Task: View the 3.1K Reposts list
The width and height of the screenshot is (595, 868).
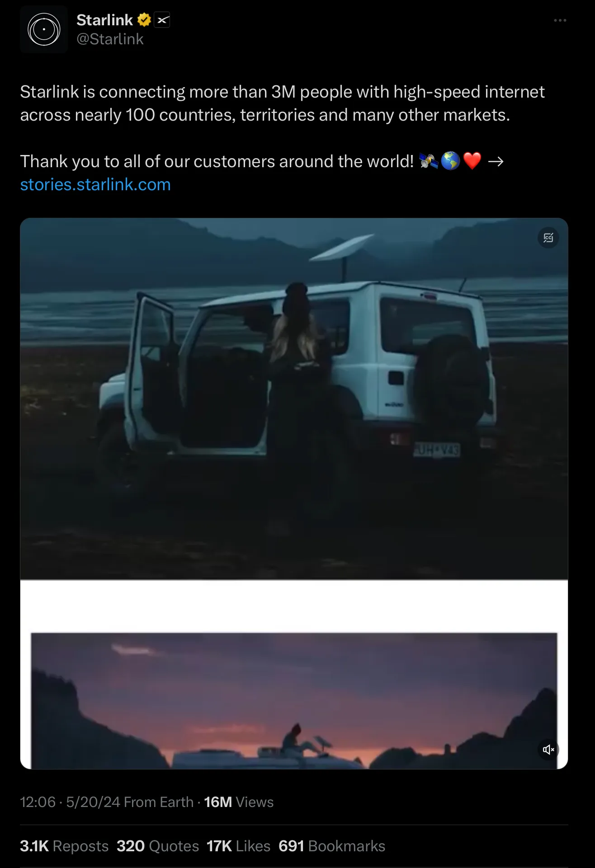Action: pyautogui.click(x=64, y=846)
